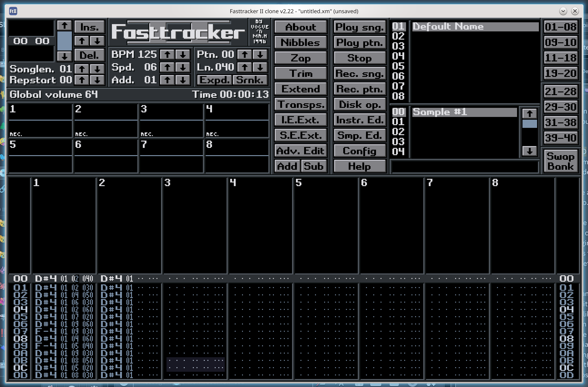Raise BPM with the up arrow

click(167, 54)
